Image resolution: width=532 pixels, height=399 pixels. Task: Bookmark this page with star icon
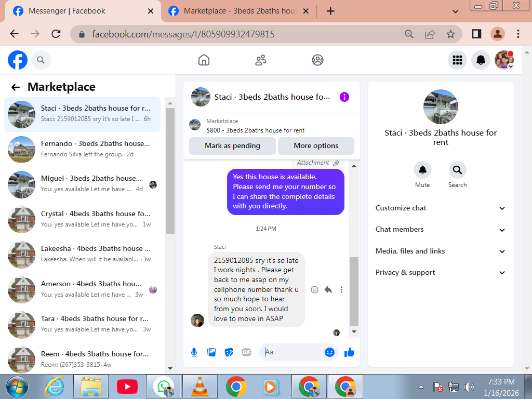point(450,34)
